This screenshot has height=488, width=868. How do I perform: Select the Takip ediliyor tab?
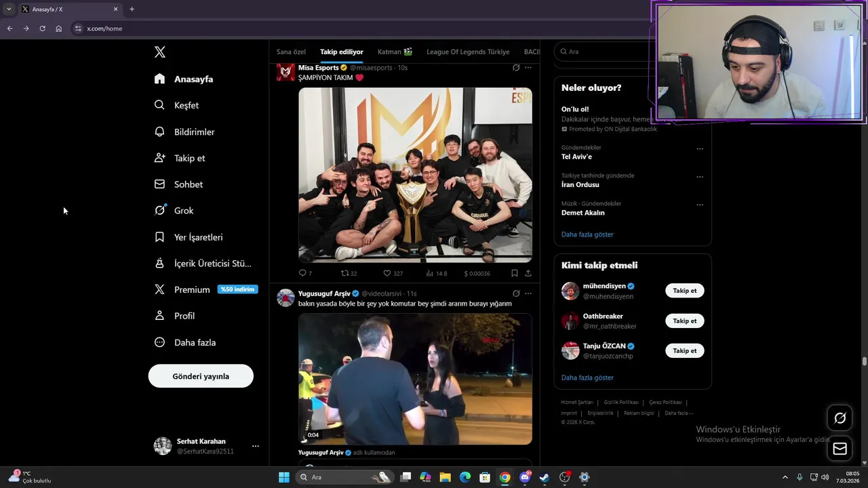(342, 52)
